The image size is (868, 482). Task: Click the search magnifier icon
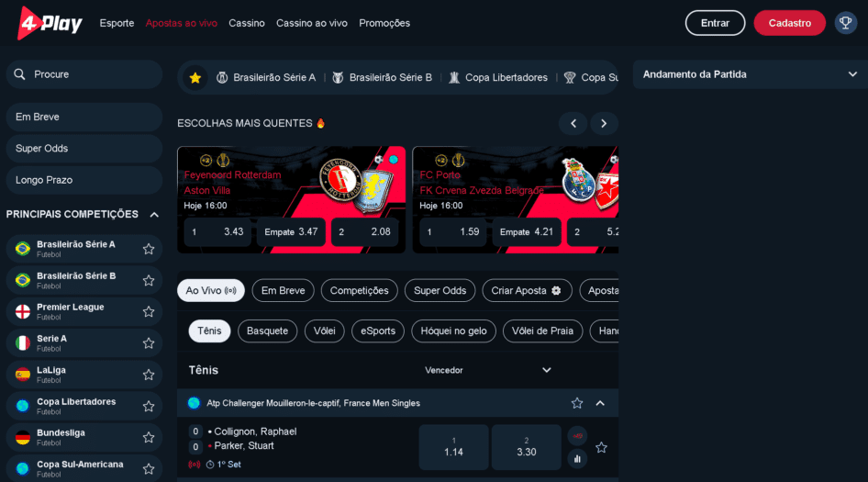(20, 74)
